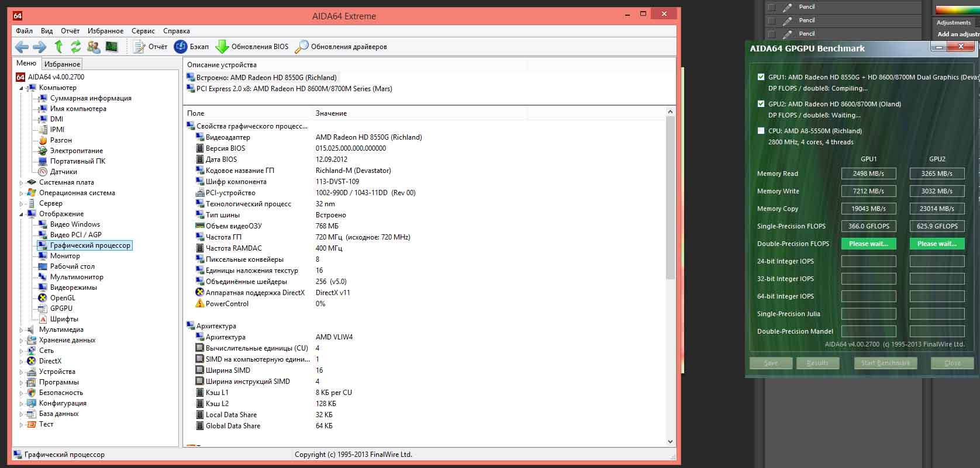
Task: Click the Бэкап toolbar button
Action: pyautogui.click(x=192, y=47)
